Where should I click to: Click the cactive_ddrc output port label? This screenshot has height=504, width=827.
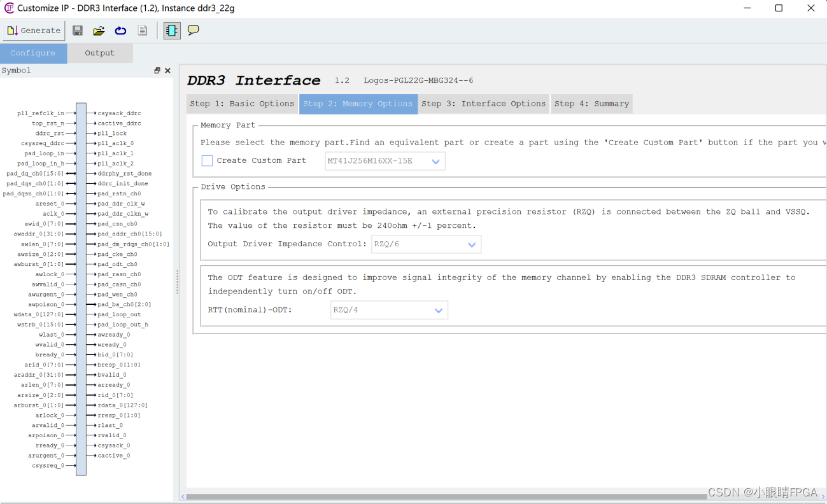[x=120, y=123]
